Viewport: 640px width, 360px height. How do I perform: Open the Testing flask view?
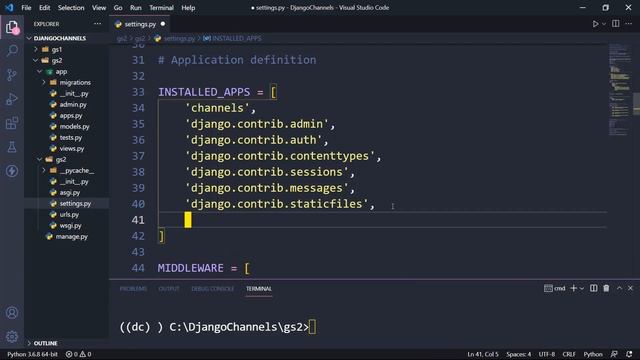click(x=12, y=147)
